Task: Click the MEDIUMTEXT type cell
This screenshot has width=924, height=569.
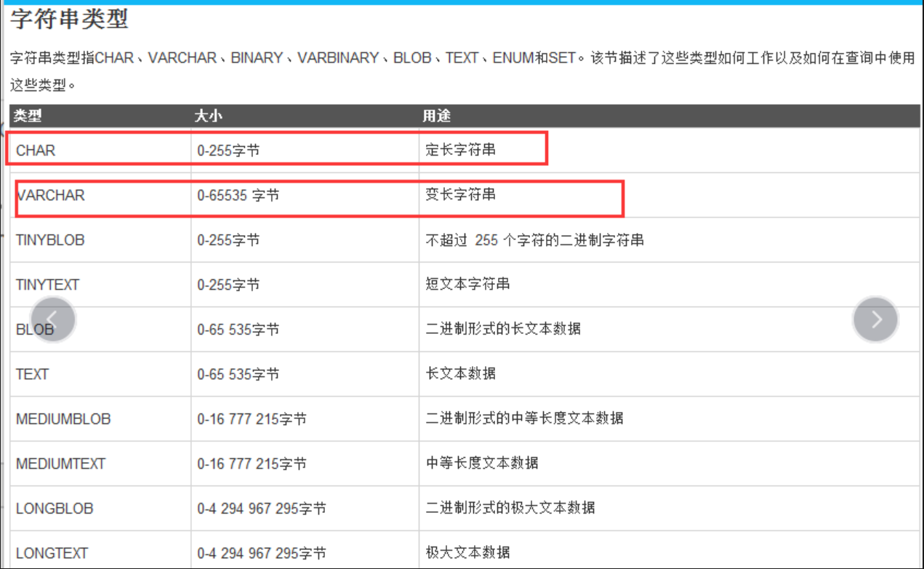Action: 100,463
